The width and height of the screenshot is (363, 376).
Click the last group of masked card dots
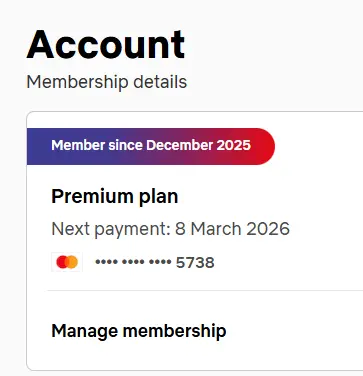[x=160, y=262]
